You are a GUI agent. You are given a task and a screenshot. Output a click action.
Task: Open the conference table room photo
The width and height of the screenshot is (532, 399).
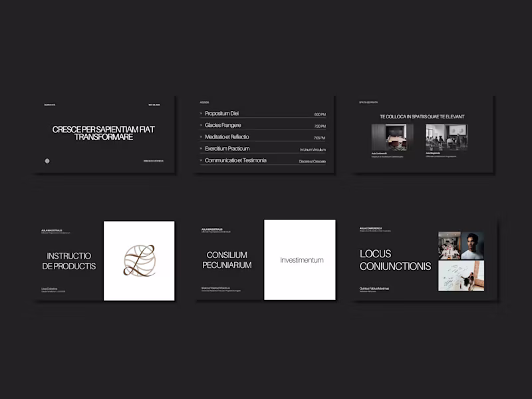tap(392, 138)
